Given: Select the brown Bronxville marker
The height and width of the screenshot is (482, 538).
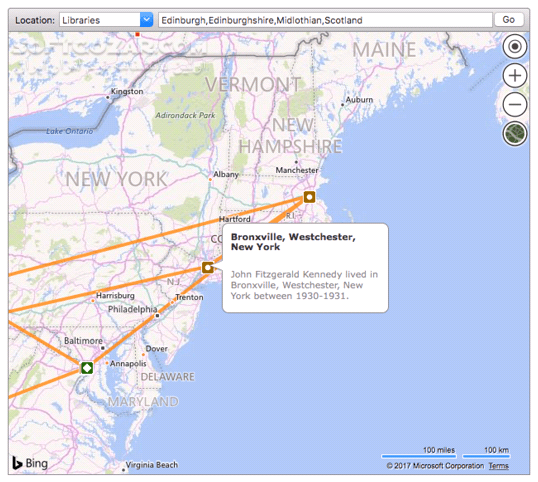Looking at the screenshot, I should [207, 268].
